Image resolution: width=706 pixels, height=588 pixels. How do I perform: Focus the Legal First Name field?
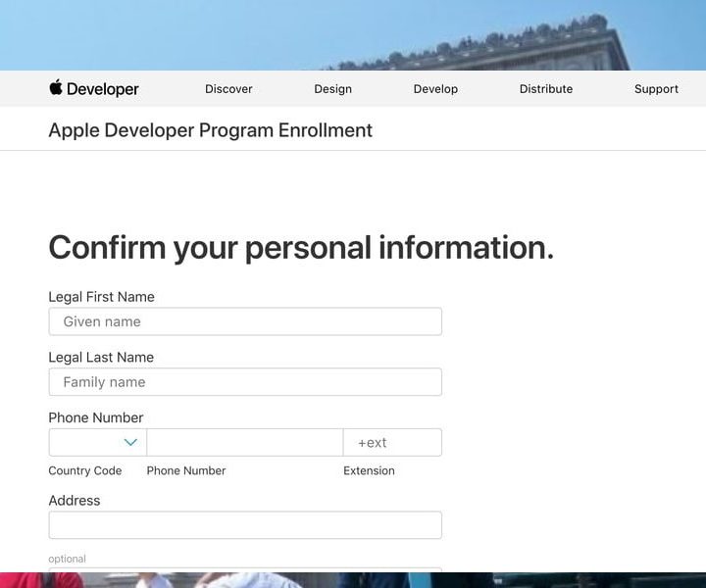coord(245,321)
